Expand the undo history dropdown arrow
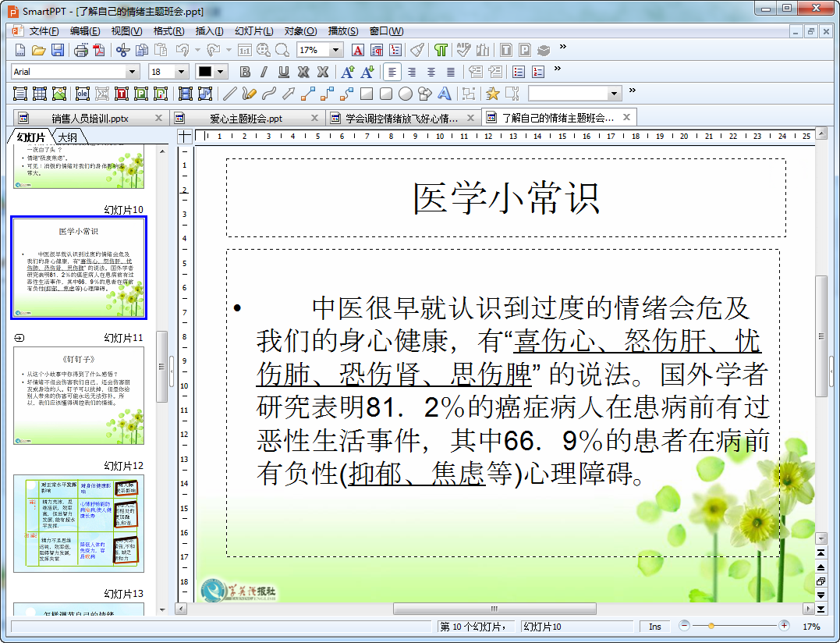This screenshot has height=643, width=840. coord(197,51)
